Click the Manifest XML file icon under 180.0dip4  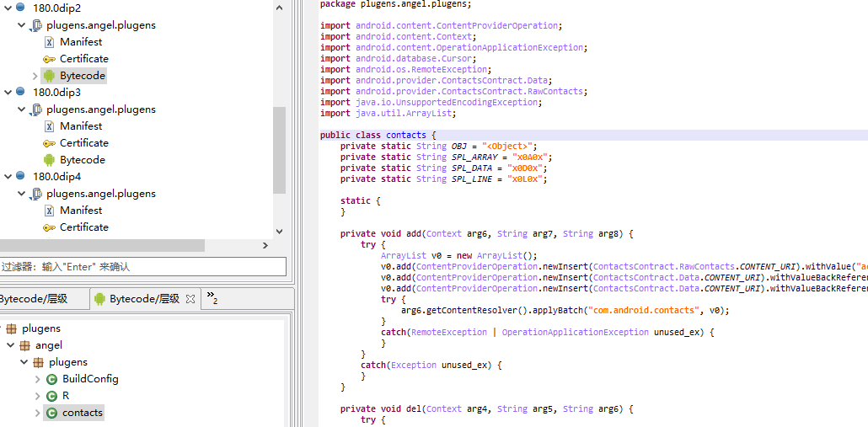click(49, 211)
